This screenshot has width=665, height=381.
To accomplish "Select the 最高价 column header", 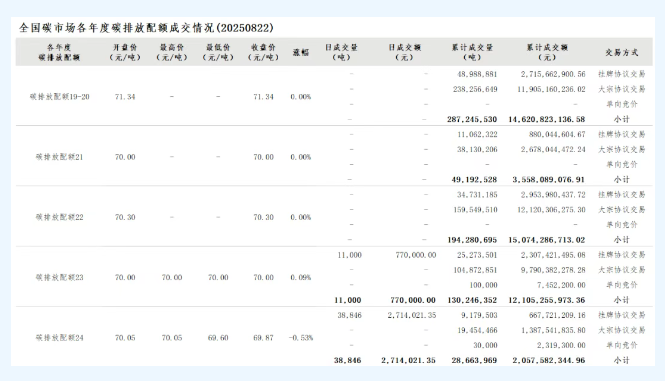I will pyautogui.click(x=172, y=52).
